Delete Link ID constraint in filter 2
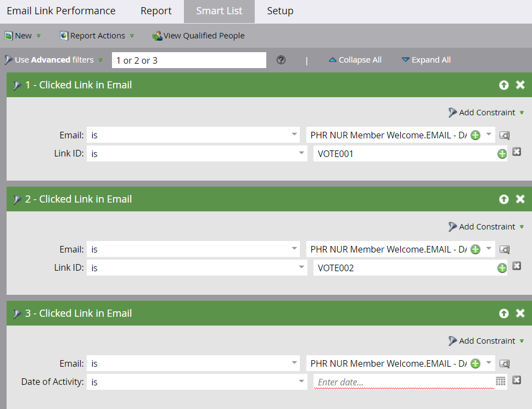This screenshot has width=532, height=409. [x=517, y=266]
